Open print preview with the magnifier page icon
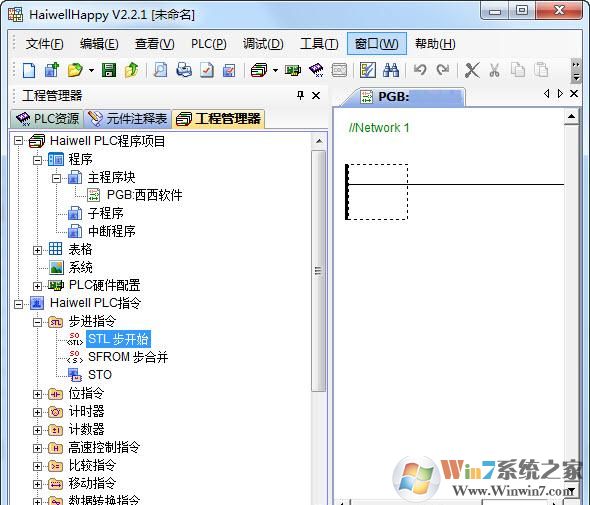This screenshot has height=505, width=590. tap(161, 70)
